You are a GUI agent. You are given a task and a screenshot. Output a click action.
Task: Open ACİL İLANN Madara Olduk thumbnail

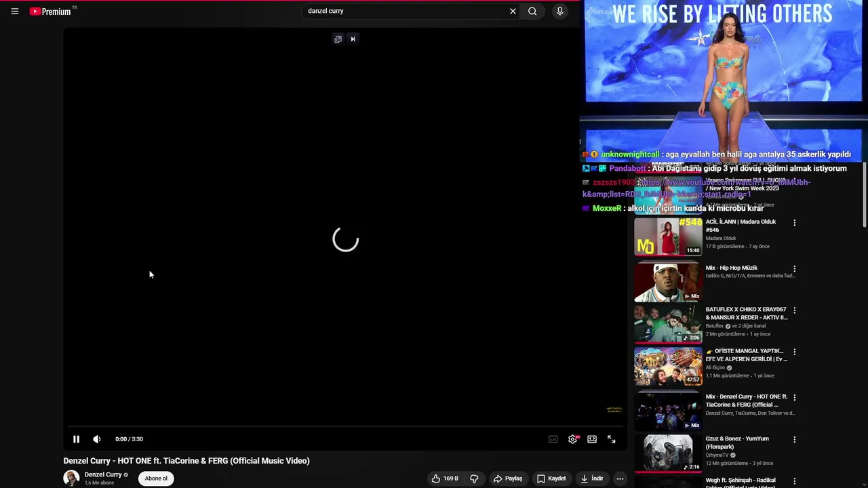tap(668, 237)
